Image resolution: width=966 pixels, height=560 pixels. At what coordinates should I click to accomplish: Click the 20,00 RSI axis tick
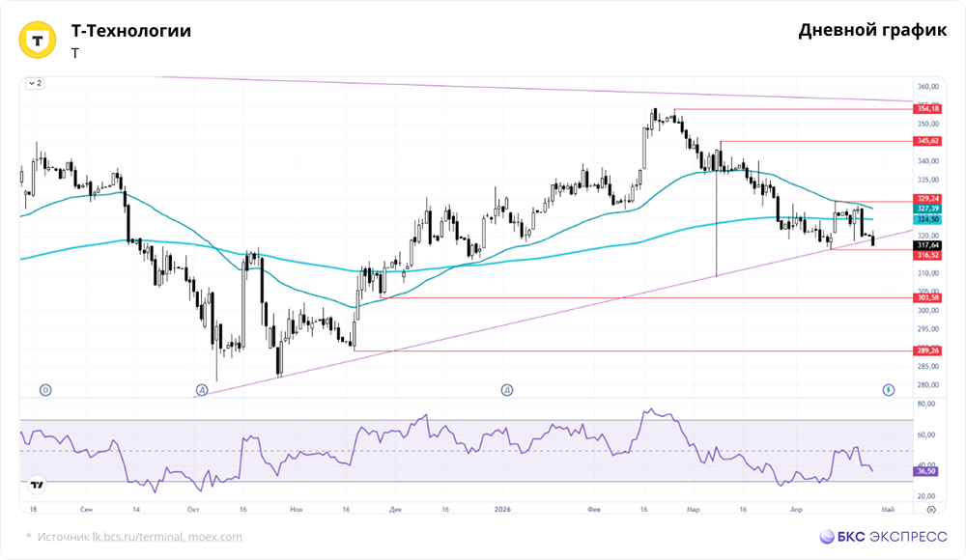[926, 496]
